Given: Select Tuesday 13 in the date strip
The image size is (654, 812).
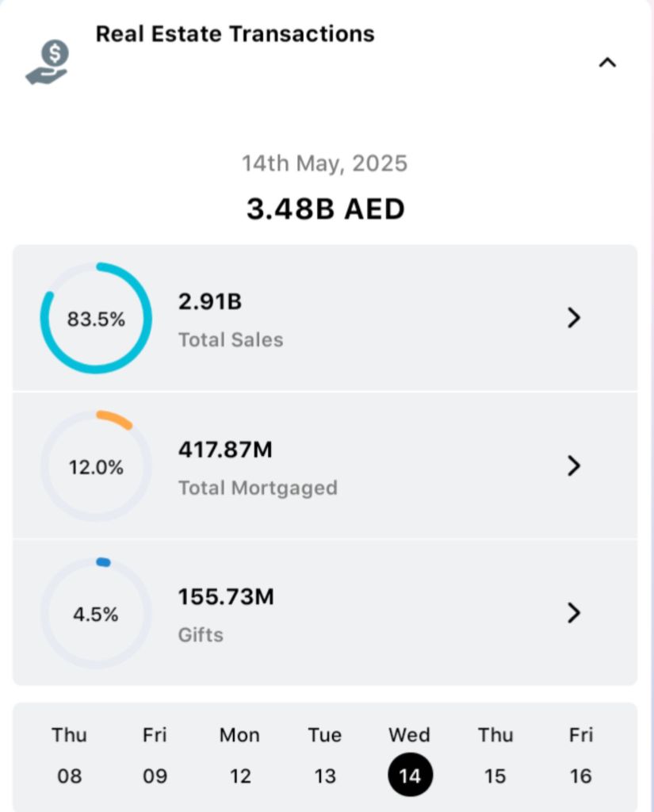Looking at the screenshot, I should click(325, 756).
